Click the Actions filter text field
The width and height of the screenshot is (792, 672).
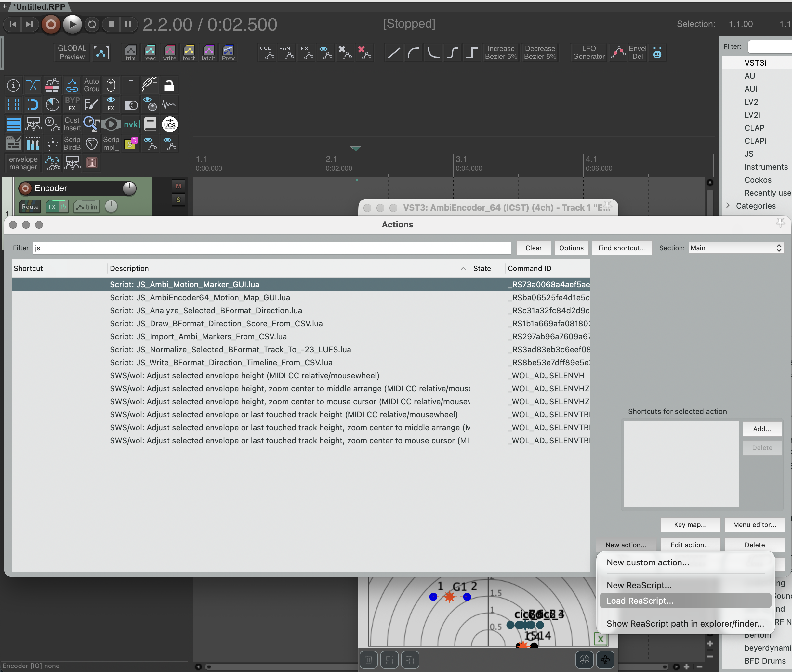272,248
